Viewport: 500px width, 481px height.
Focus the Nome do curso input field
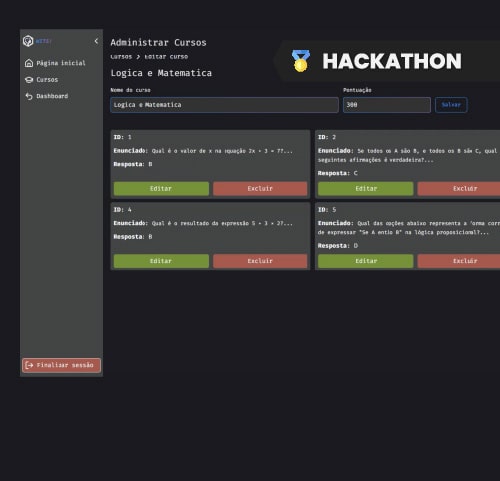tap(224, 105)
